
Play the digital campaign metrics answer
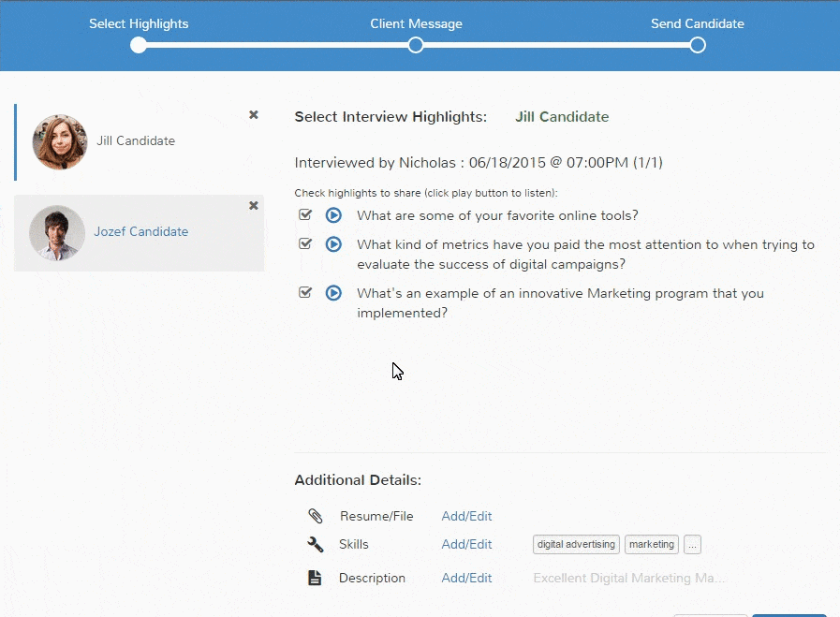pos(333,244)
